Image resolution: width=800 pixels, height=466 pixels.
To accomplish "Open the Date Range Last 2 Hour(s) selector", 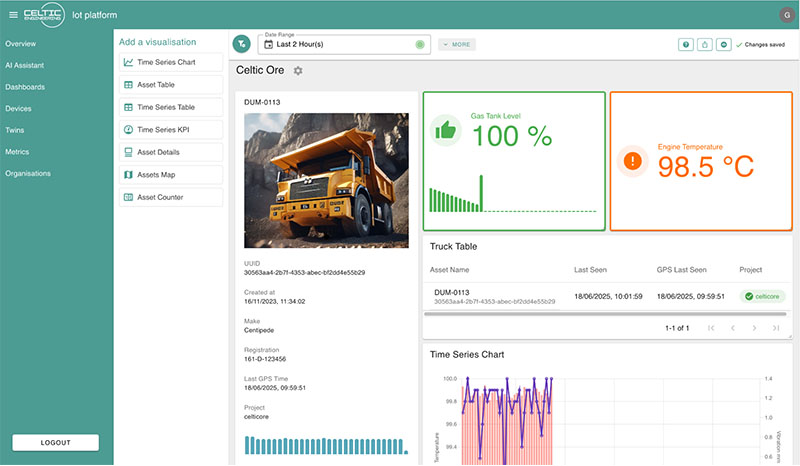I will pos(344,44).
